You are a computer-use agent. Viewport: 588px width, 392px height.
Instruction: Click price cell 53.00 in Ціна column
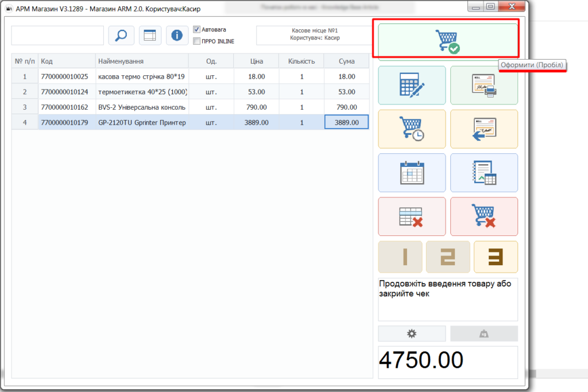[x=257, y=92]
